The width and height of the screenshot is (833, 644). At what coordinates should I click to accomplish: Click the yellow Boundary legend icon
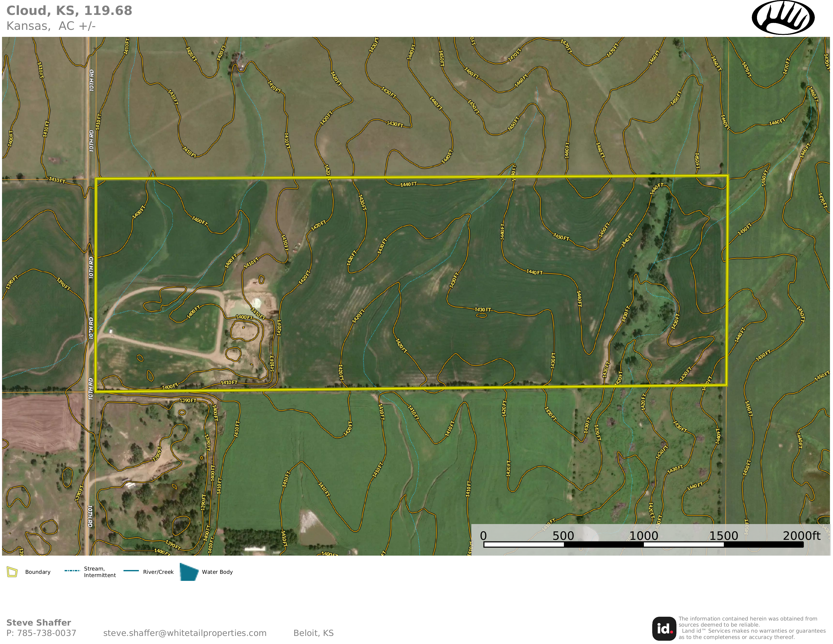12,572
